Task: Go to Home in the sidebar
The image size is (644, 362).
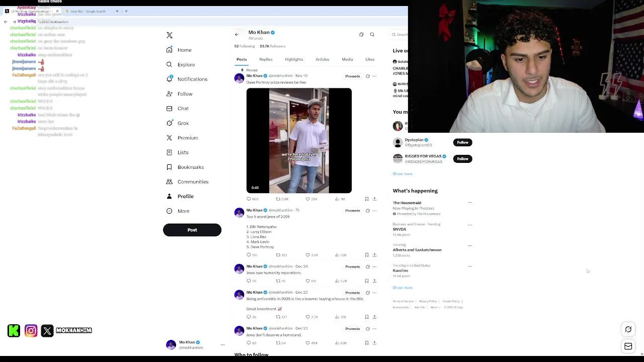Action: pyautogui.click(x=179, y=50)
